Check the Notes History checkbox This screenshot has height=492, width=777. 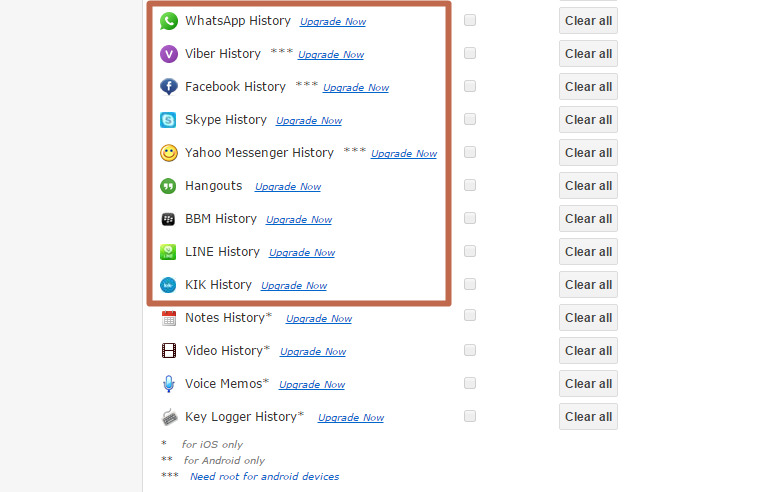click(470, 317)
